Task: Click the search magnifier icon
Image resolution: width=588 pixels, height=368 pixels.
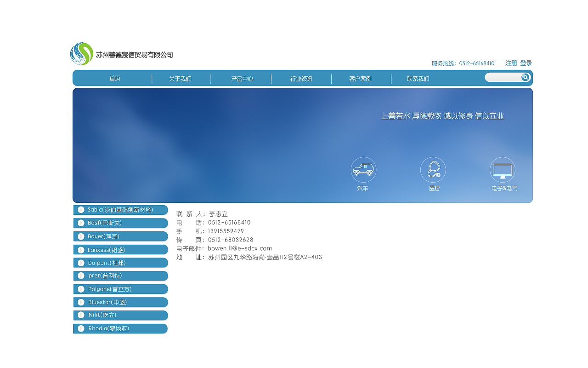Action: coord(526,77)
